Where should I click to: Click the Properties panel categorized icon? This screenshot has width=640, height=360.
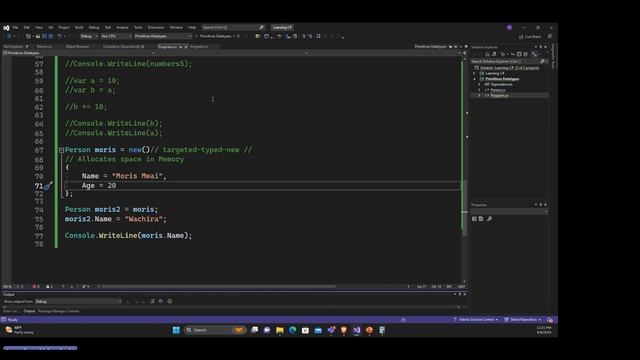(x=474, y=219)
